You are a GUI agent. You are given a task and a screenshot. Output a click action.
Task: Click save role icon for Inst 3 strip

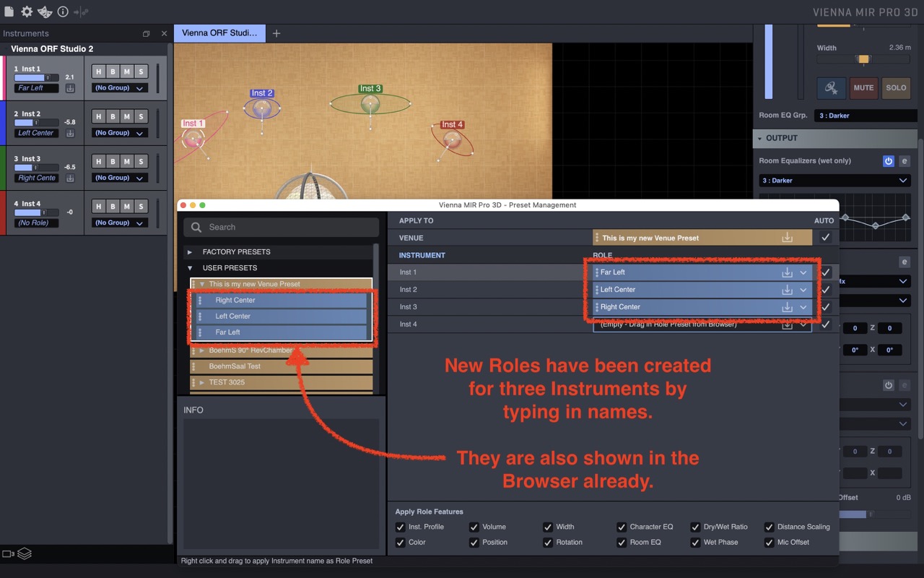tap(70, 178)
